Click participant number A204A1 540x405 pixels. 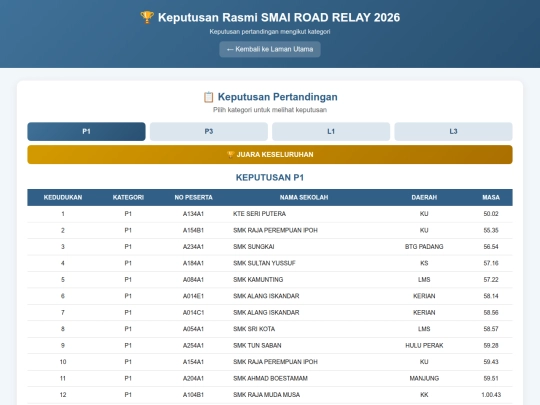(193, 378)
